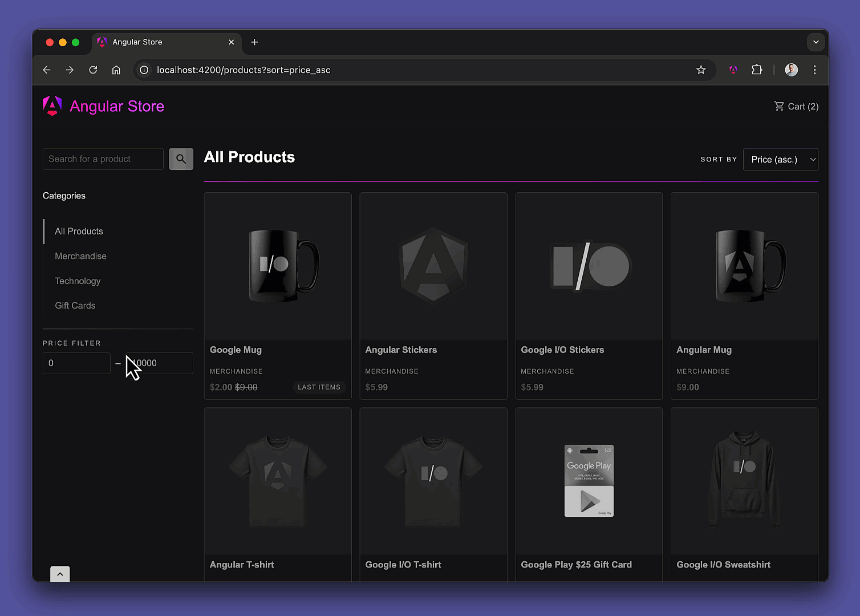Go to the browser home icon
The width and height of the screenshot is (860, 616).
pos(116,70)
